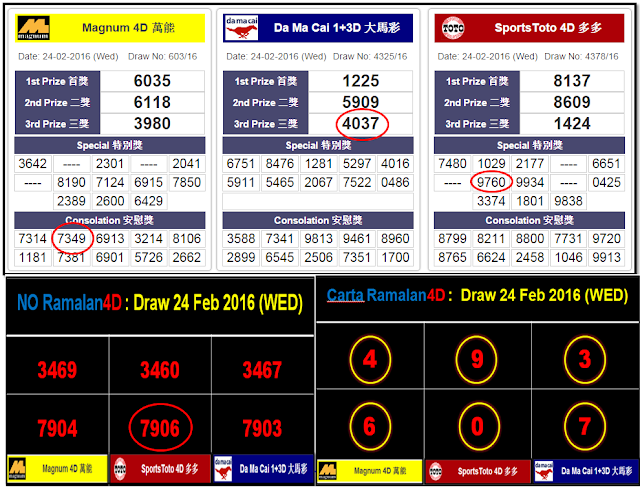640x487 pixels.
Task: Click prediction number 3460
Action: pyautogui.click(x=160, y=370)
